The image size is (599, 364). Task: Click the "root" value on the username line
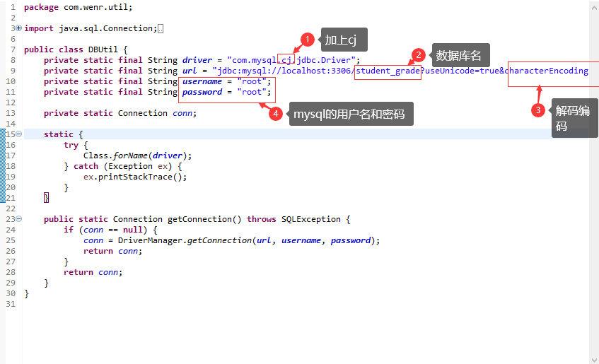[251, 81]
